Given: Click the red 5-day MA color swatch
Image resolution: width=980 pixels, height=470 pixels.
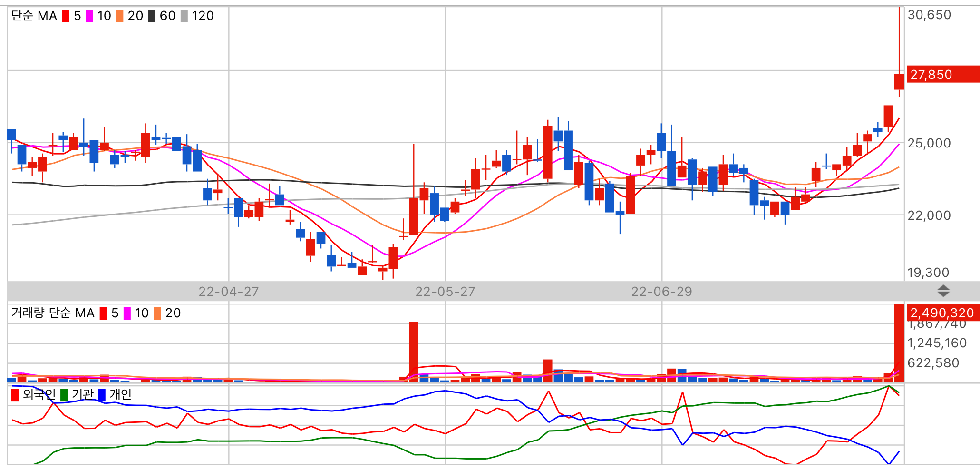Looking at the screenshot, I should pyautogui.click(x=66, y=16).
